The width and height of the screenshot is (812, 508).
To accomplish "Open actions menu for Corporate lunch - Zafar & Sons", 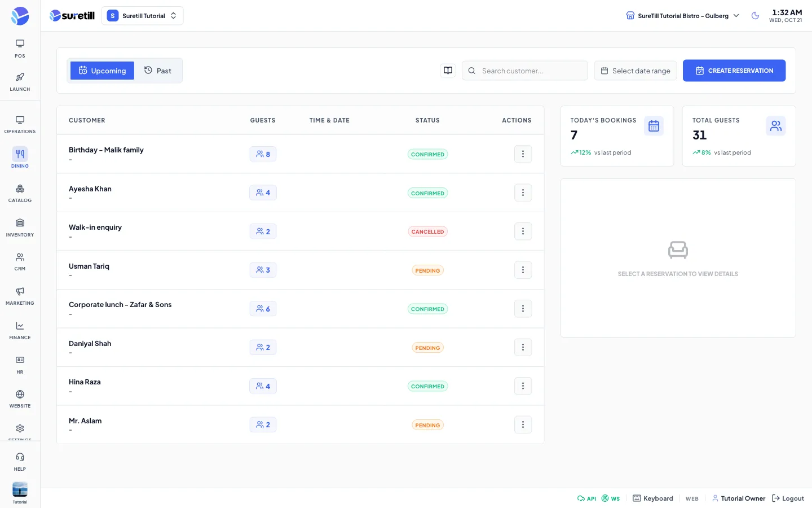I will pos(523,309).
